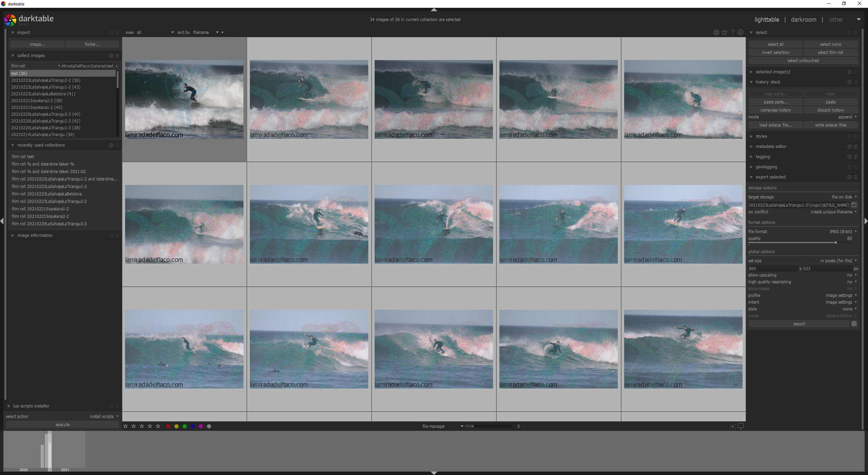Switch to the other view mode
This screenshot has height=475, width=868.
coord(836,20)
